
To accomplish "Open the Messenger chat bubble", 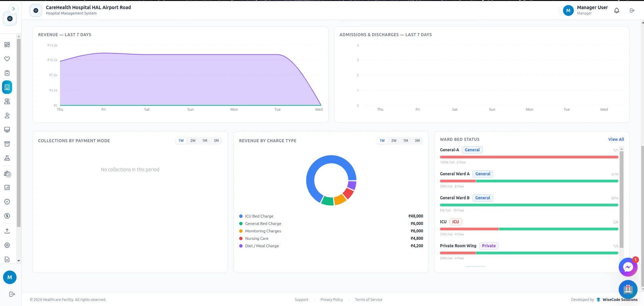I will click(x=628, y=267).
